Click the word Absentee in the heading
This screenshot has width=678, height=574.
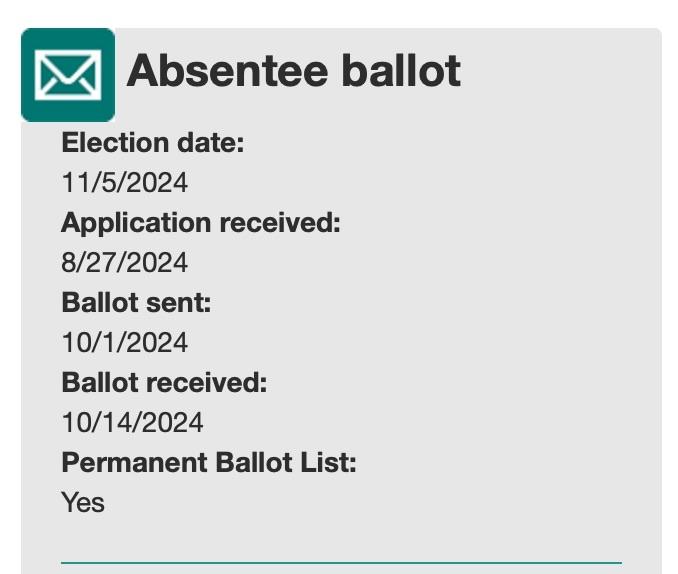227,71
